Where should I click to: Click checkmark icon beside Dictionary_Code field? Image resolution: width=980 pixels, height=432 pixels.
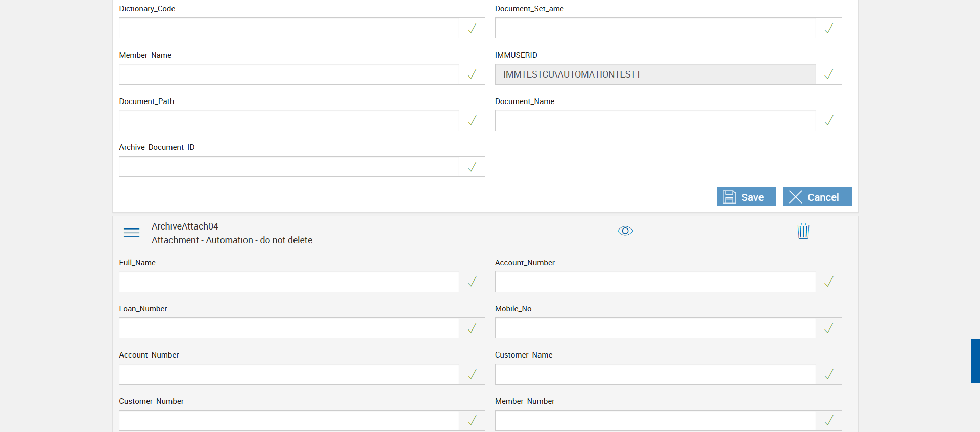click(x=472, y=28)
